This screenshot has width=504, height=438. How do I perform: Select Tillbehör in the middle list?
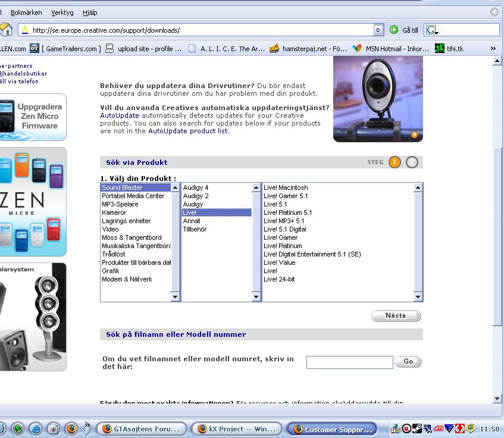click(x=217, y=229)
